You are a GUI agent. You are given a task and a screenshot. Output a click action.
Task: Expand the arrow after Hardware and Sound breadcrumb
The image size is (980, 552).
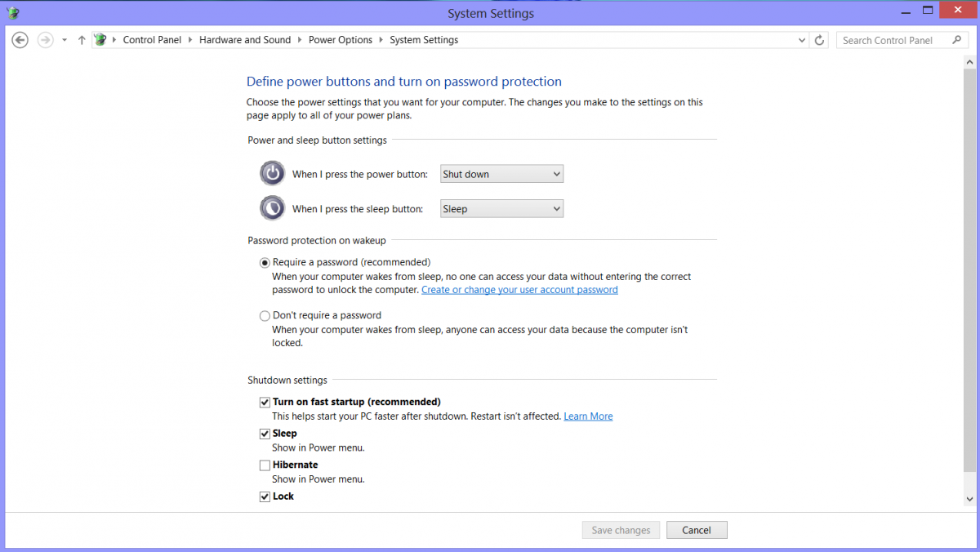(300, 40)
